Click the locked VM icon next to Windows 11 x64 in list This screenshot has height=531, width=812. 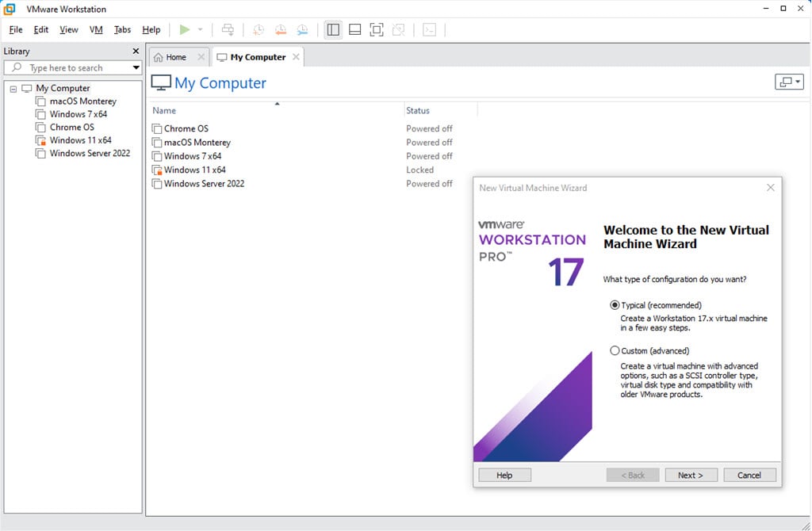click(157, 170)
